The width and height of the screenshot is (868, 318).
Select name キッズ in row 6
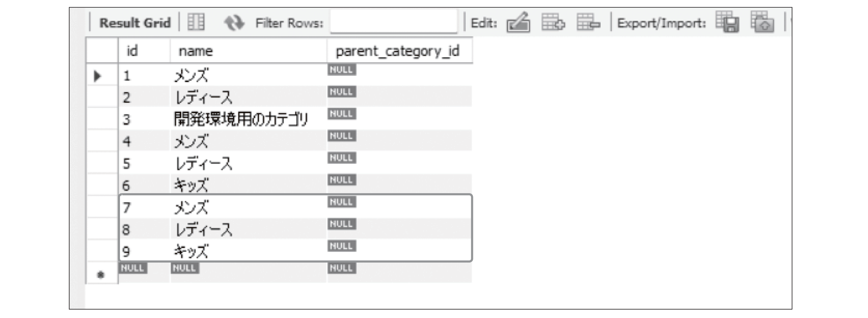(248, 185)
